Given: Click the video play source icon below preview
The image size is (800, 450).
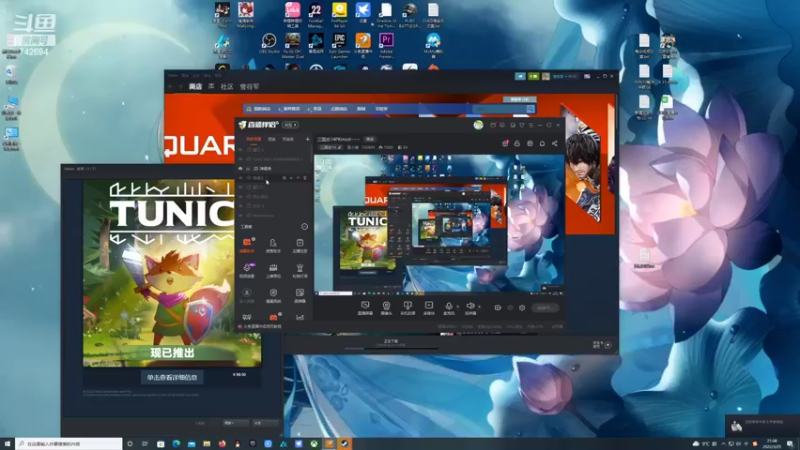Looking at the screenshot, I should pos(429,308).
